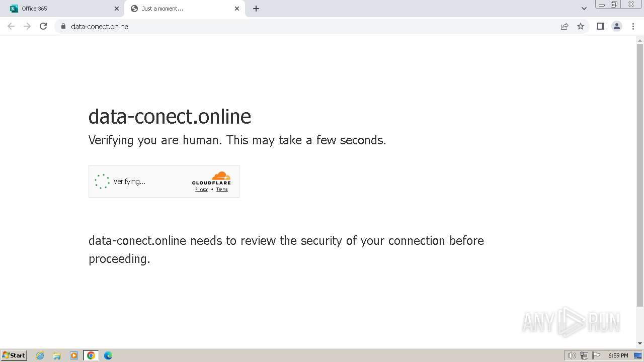Restore down the Chrome window
Image resolution: width=644 pixels, height=362 pixels.
click(x=614, y=5)
